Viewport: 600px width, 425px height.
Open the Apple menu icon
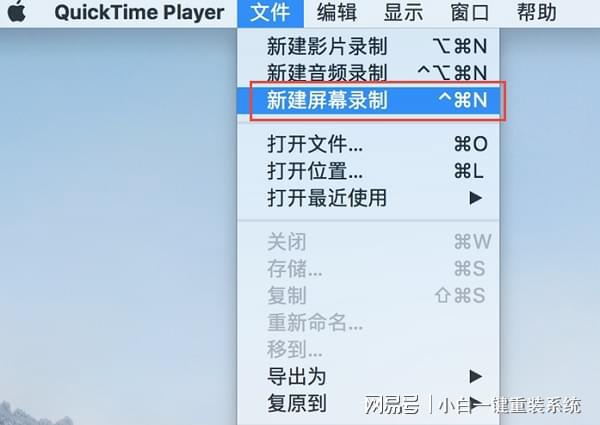(x=17, y=11)
